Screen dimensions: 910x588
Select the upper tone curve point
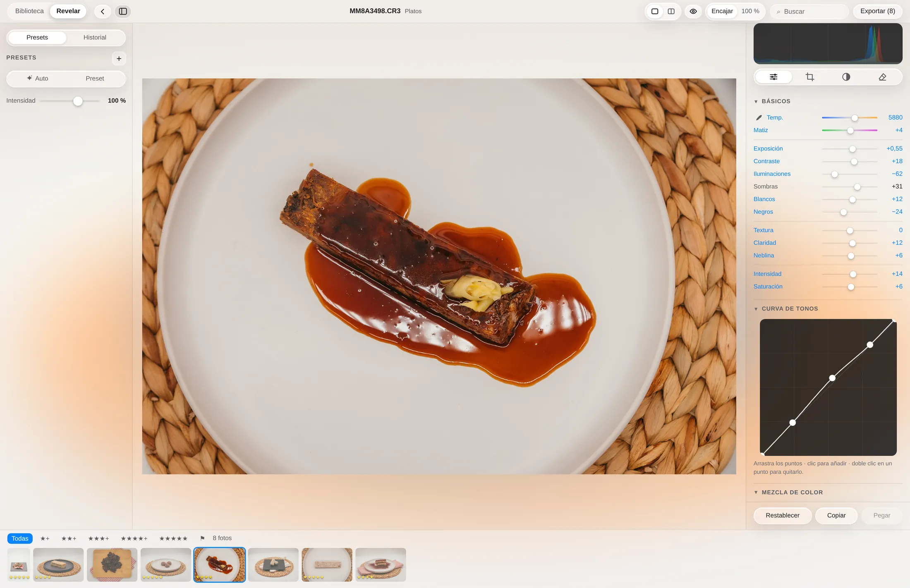(x=870, y=345)
